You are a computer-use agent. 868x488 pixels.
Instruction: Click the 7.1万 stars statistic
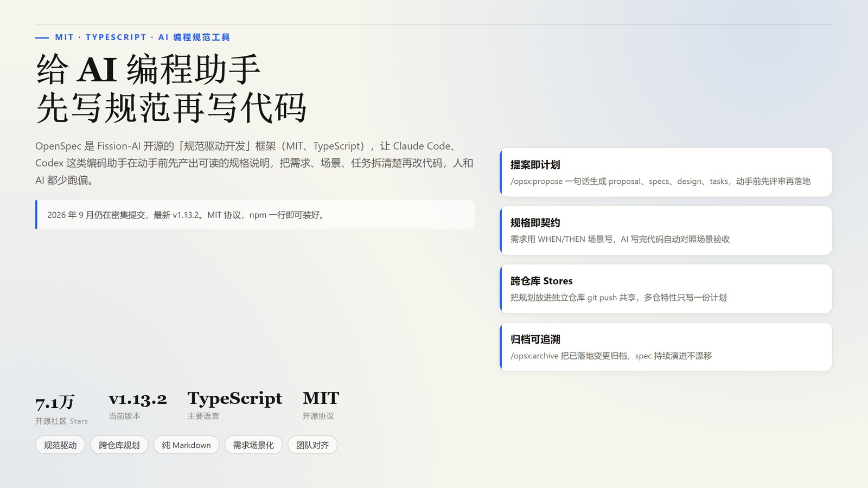(x=55, y=402)
